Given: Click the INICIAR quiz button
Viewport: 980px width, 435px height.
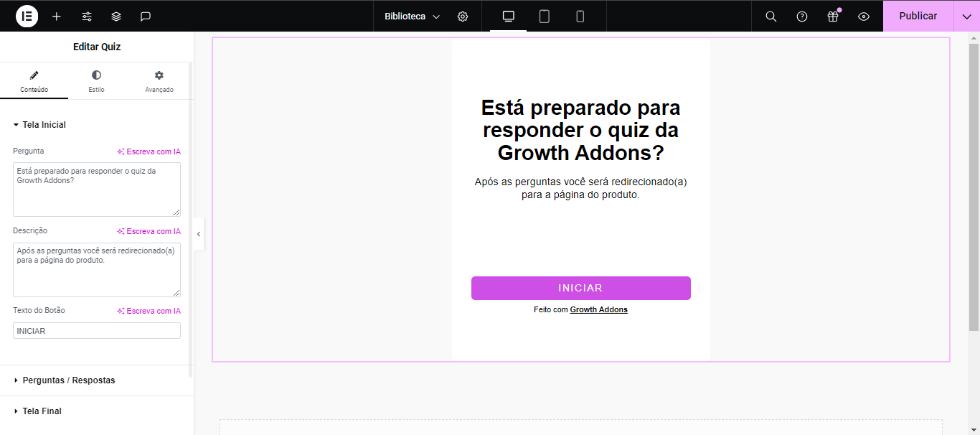Looking at the screenshot, I should tap(581, 288).
